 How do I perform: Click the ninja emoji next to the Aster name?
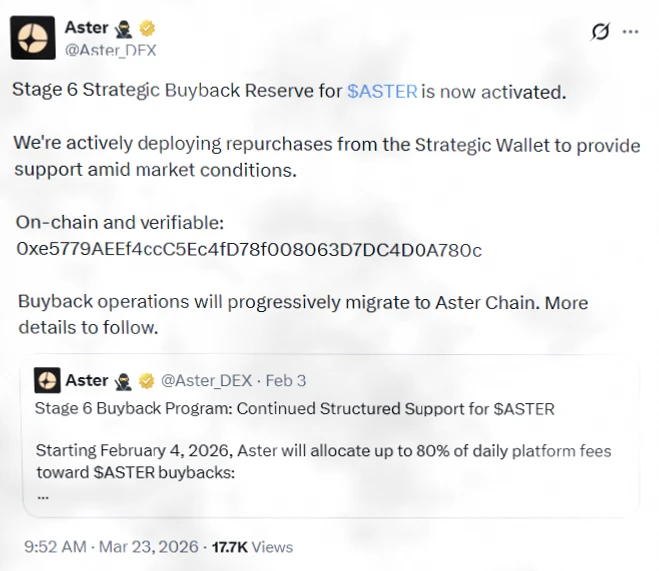point(126,27)
